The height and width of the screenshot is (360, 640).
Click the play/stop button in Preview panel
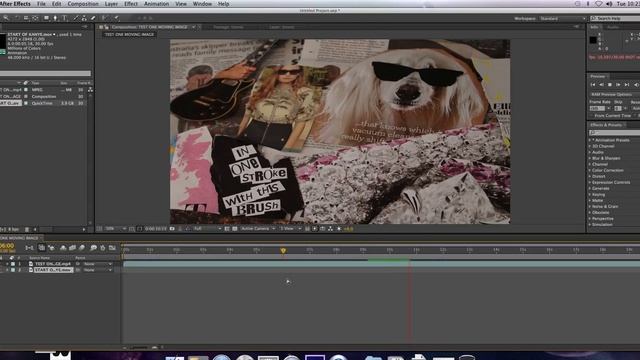click(610, 84)
